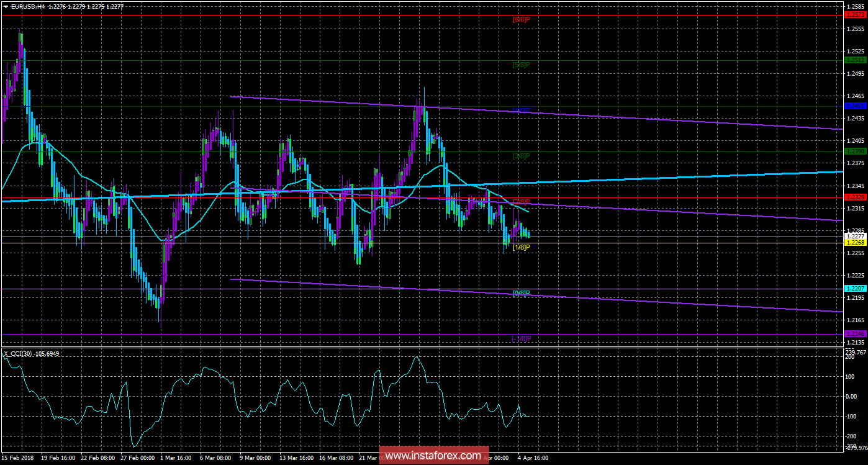The height and width of the screenshot is (465, 868).
Task: Open the www.instaforex.com watermark link
Action: pyautogui.click(x=433, y=456)
